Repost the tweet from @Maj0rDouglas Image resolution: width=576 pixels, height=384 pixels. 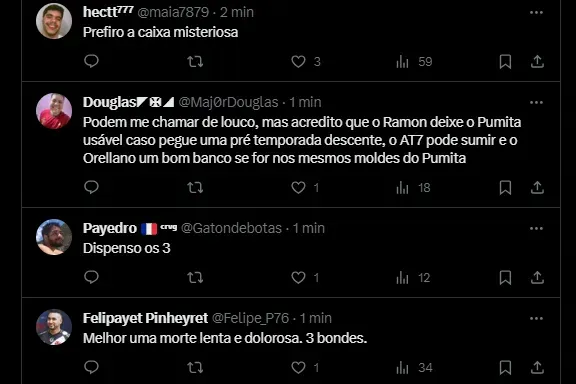(195, 188)
